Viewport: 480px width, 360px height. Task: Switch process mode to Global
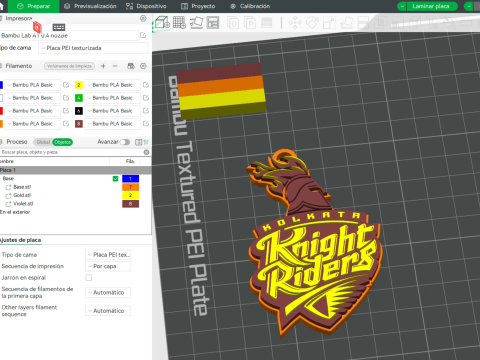click(43, 142)
